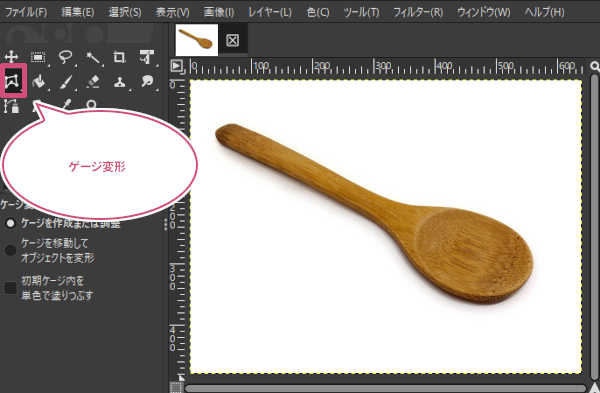Open the フィルター(R) menu

[x=418, y=12]
